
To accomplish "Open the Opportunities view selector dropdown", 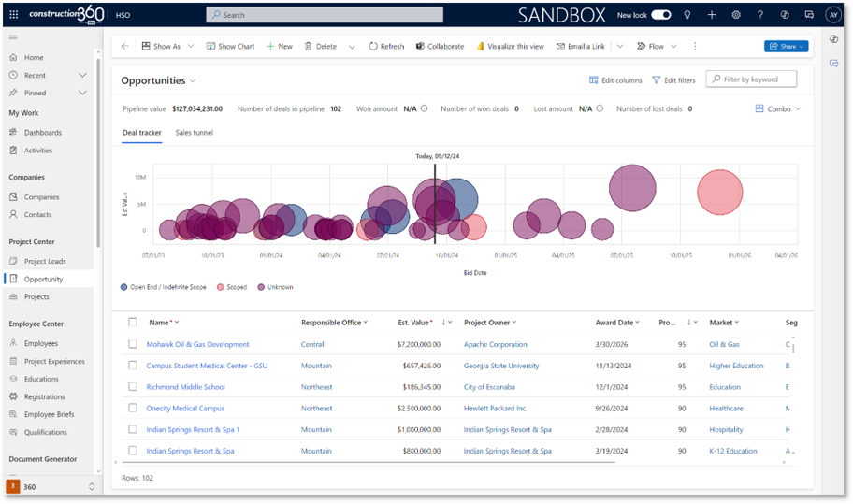I will pyautogui.click(x=193, y=81).
